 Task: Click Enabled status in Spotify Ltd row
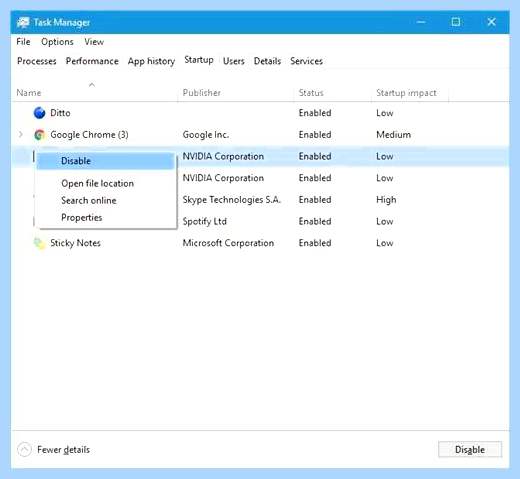pos(315,221)
